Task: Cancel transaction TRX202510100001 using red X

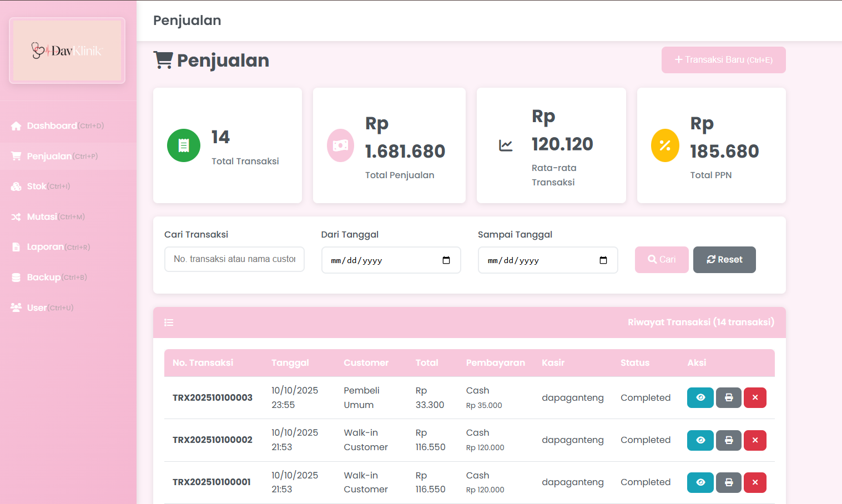Action: pyautogui.click(x=755, y=482)
